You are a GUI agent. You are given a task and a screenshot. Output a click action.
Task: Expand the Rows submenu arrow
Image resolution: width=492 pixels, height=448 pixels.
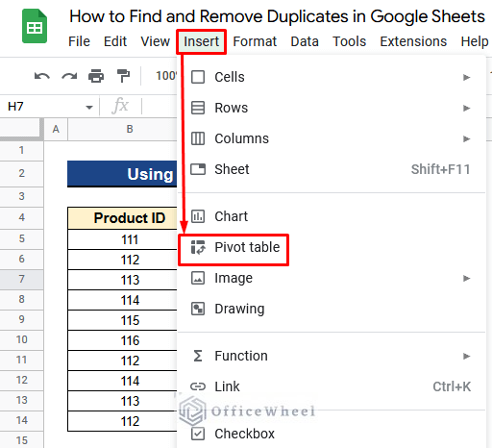pos(467,108)
